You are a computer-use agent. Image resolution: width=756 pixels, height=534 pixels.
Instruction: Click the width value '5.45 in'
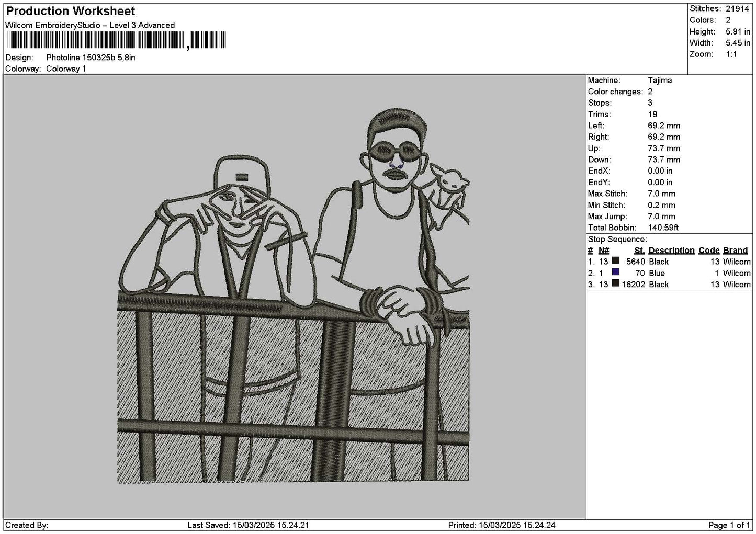click(x=738, y=43)
